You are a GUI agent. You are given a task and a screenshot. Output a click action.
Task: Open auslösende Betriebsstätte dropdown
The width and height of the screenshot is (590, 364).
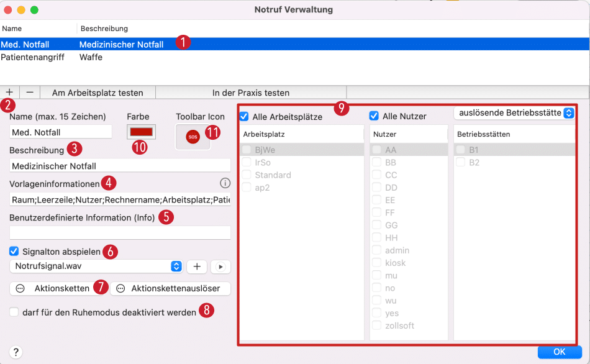pos(514,113)
